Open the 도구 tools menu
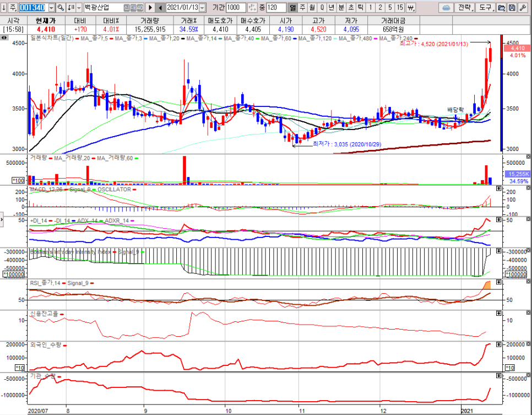The image size is (532, 415). (485, 8)
